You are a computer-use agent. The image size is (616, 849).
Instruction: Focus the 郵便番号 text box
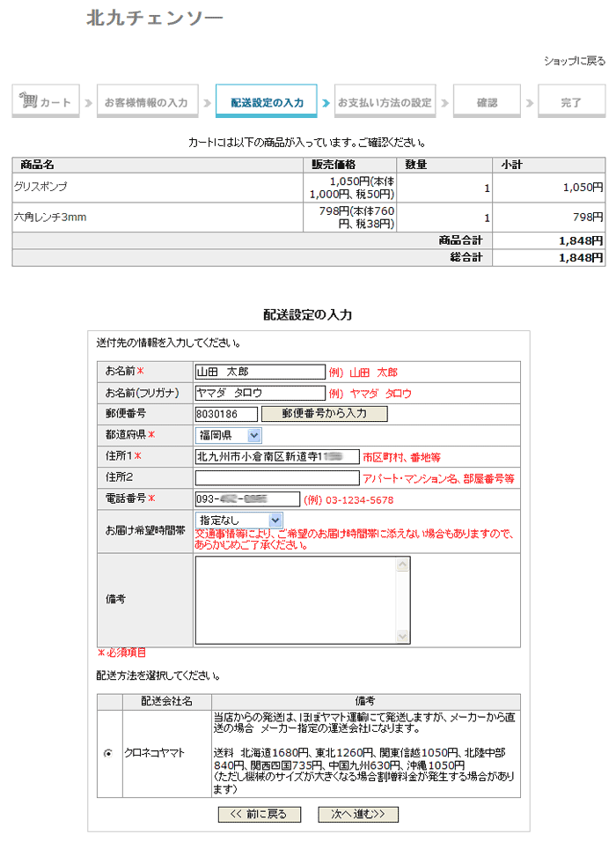pos(226,414)
